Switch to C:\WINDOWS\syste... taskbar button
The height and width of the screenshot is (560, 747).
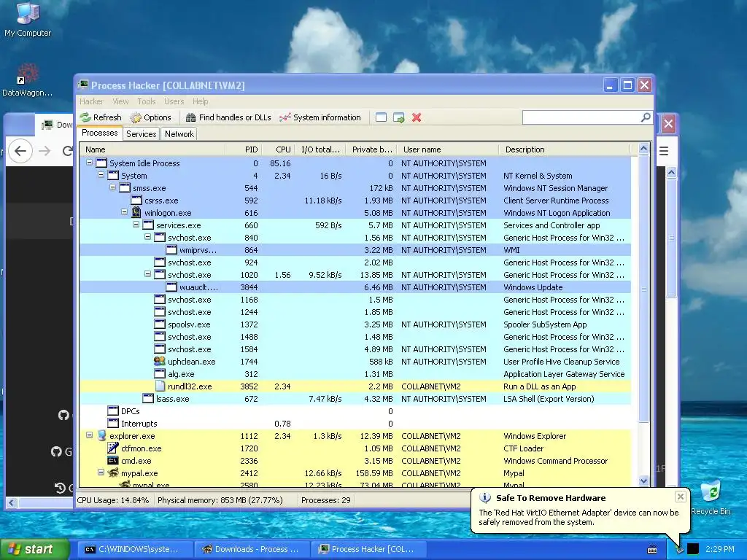[133, 549]
